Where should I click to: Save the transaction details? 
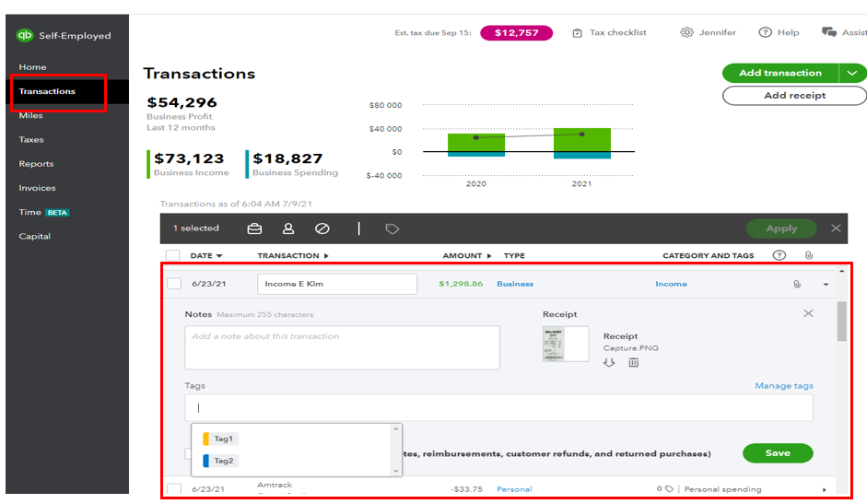coord(778,453)
